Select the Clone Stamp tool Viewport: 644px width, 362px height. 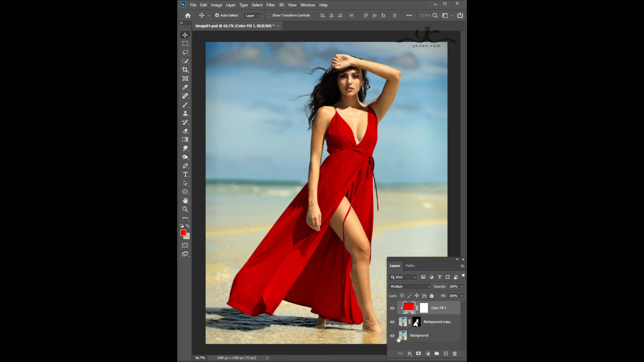185,113
